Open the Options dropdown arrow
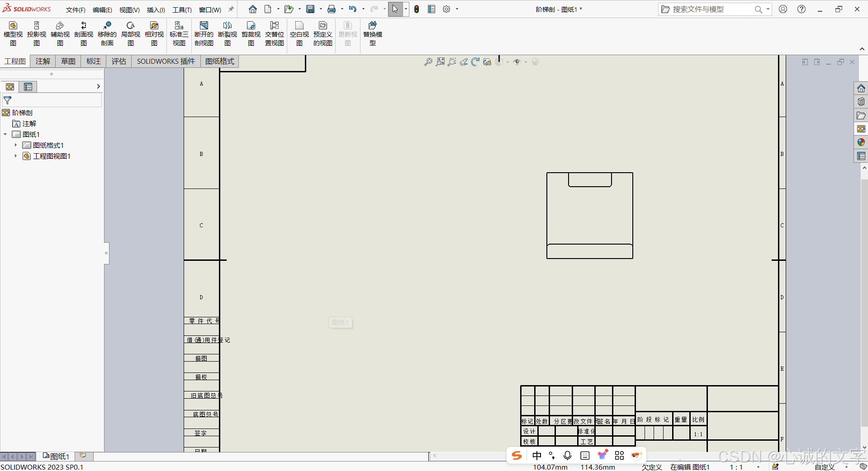The width and height of the screenshot is (868, 471). (457, 9)
